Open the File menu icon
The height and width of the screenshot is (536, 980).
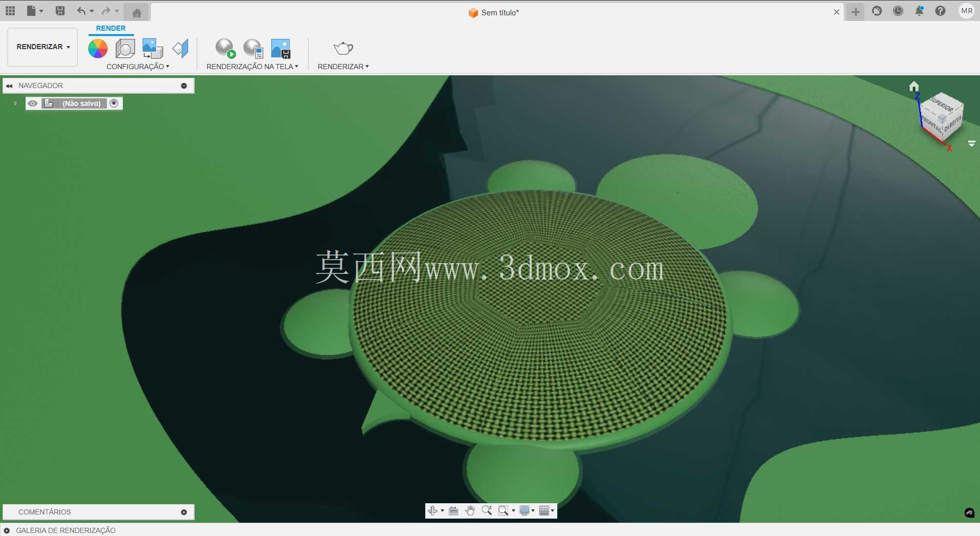[x=31, y=11]
